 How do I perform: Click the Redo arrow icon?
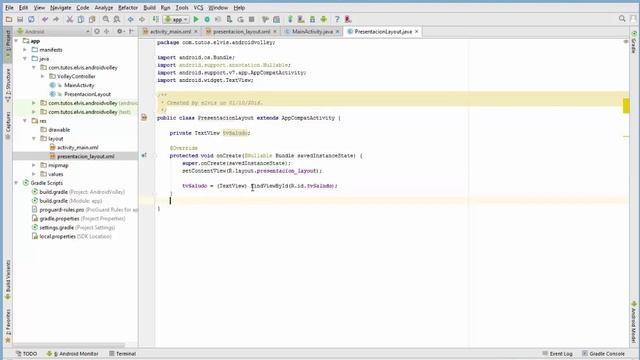coord(56,19)
